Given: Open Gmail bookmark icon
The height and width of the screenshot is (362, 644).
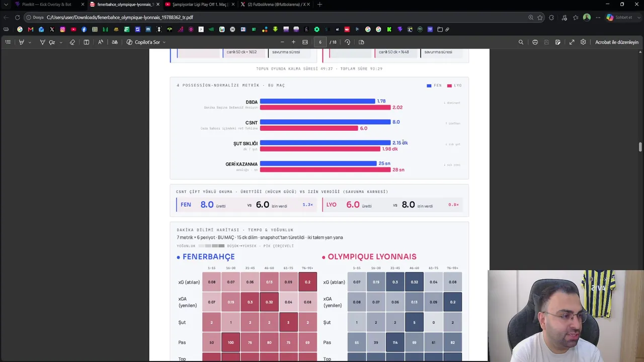Looking at the screenshot, I should click(31, 29).
